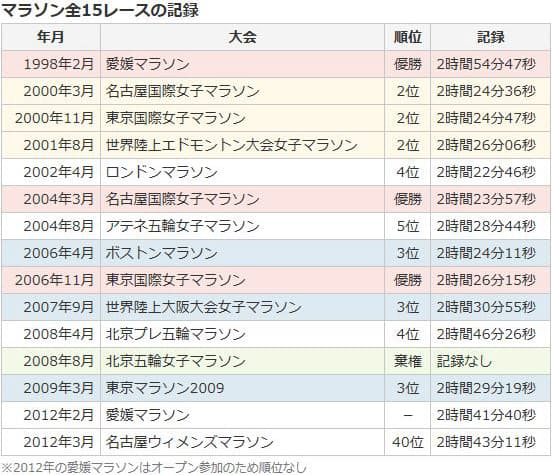This screenshot has height=475, width=552.
Task: Click the 北京プレ五輪マラソン cell
Action: coord(242,334)
